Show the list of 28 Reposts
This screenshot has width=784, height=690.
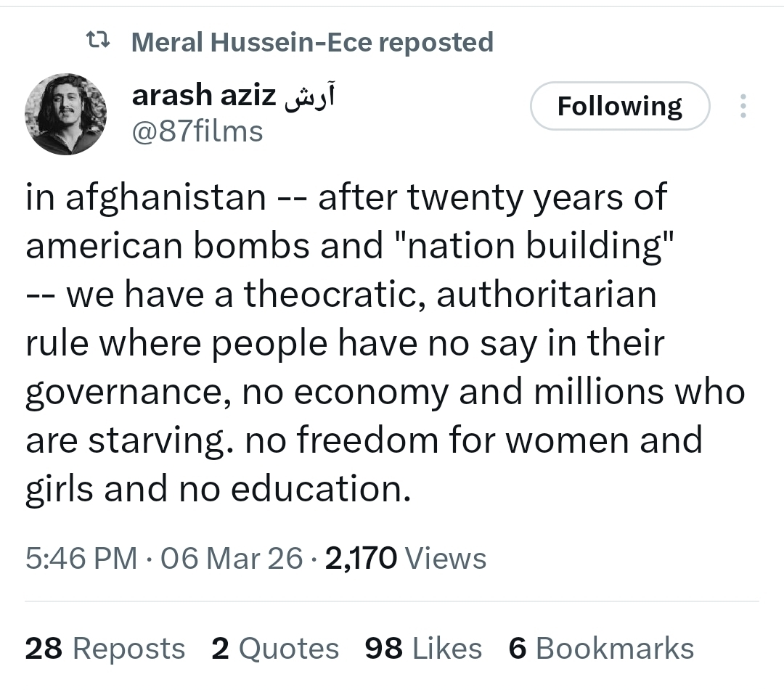[105, 648]
